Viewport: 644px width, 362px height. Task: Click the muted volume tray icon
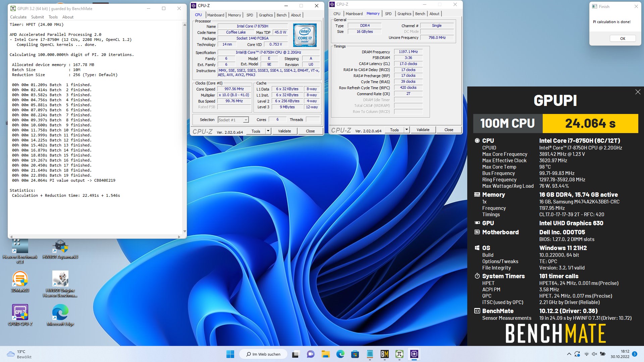[x=594, y=354]
